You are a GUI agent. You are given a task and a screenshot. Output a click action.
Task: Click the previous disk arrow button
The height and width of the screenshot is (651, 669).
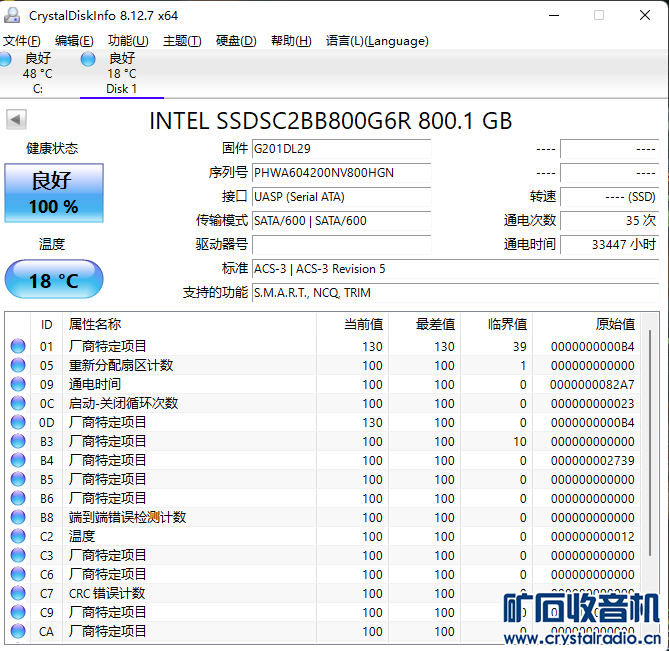(x=16, y=119)
